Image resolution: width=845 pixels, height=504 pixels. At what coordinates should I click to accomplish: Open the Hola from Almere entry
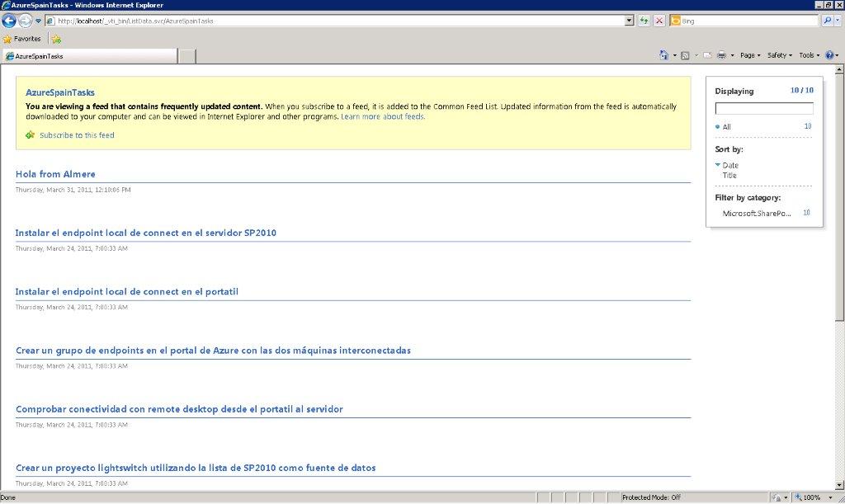(x=55, y=174)
